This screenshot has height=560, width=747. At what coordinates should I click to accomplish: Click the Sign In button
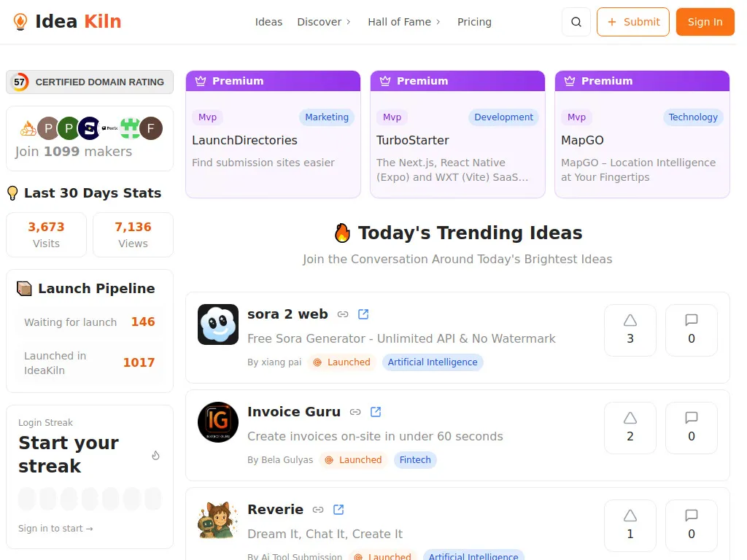coord(705,22)
